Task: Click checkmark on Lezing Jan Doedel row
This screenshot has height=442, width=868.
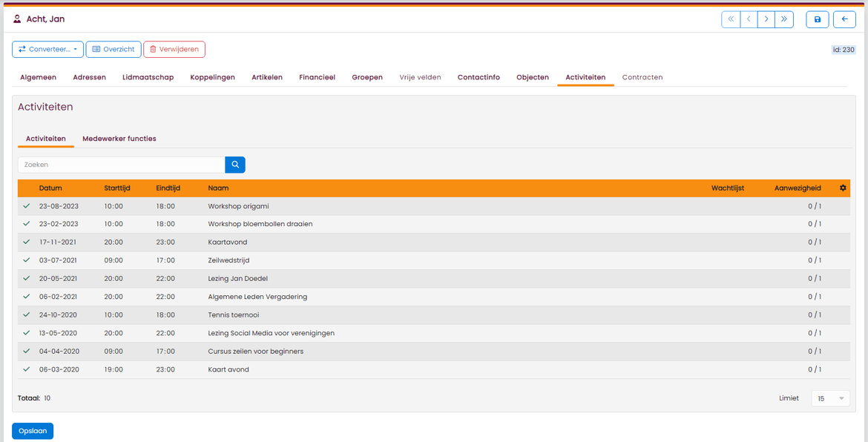Action: [x=26, y=278]
